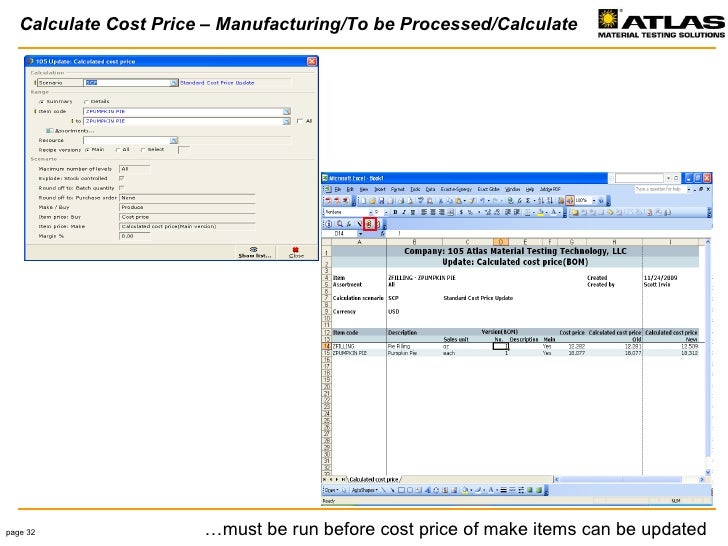The height and width of the screenshot is (546, 728).
Task: Click the Show list button
Action: tap(254, 253)
